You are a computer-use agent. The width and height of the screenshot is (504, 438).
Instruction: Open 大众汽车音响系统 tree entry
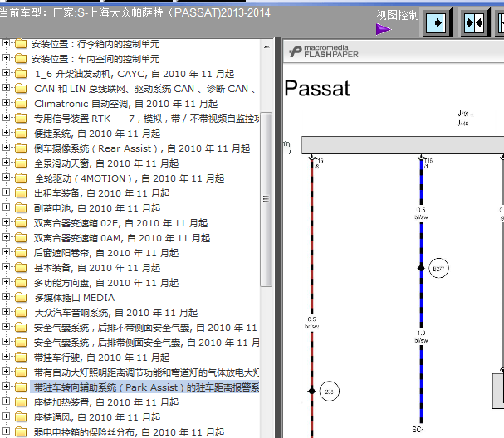[x=115, y=313]
